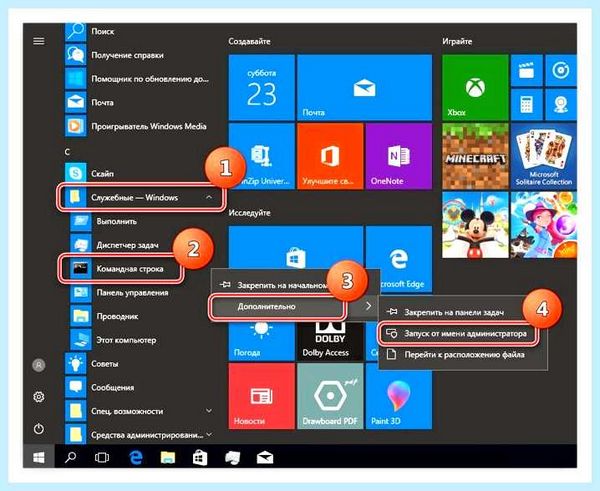Open the Groove Music disc tile
The width and height of the screenshot is (600, 491).
pyautogui.click(x=561, y=71)
